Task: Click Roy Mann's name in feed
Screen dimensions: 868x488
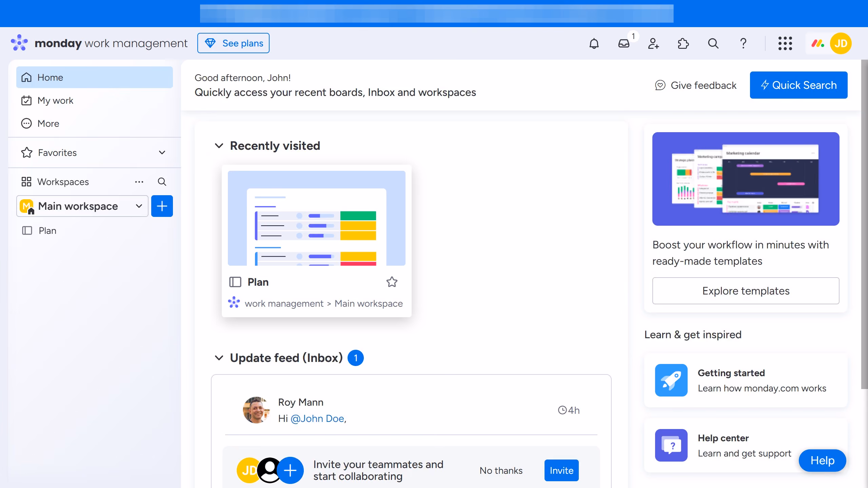Action: coord(300,402)
